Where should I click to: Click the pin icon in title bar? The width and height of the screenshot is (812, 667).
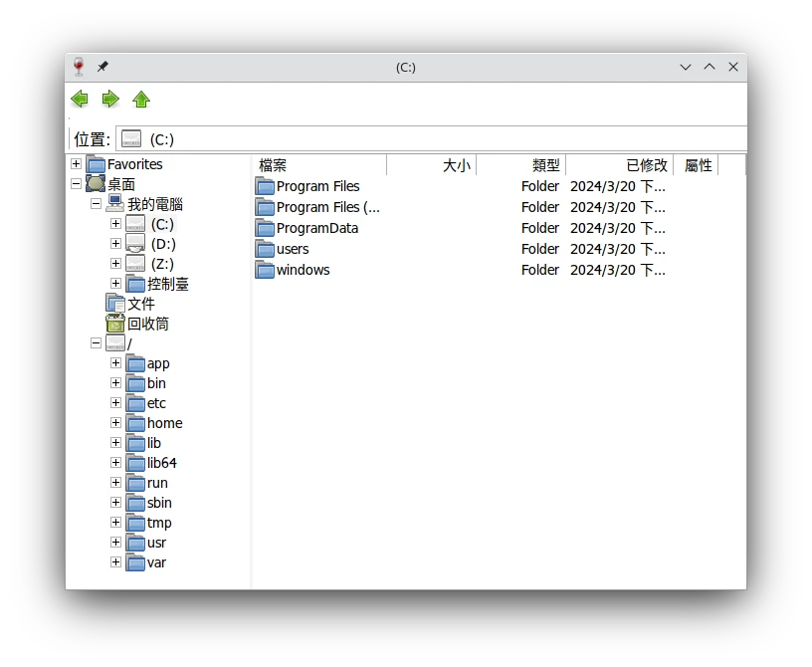point(102,67)
